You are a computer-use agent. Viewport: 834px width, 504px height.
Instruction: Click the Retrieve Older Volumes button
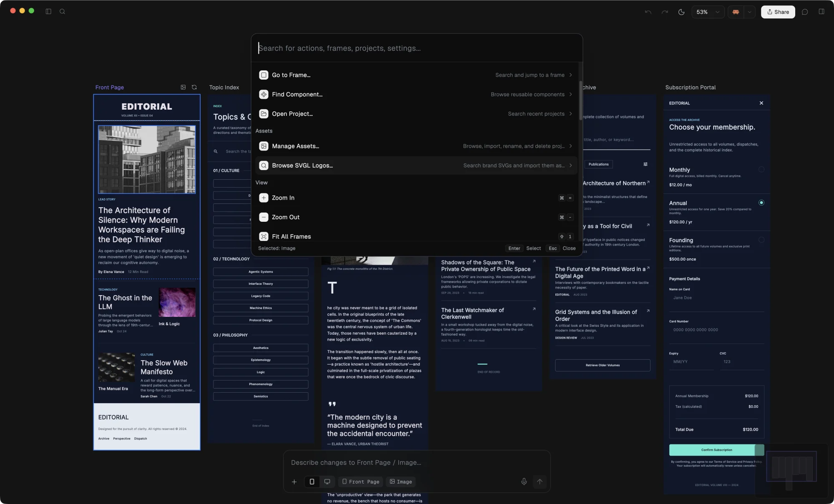[603, 365]
